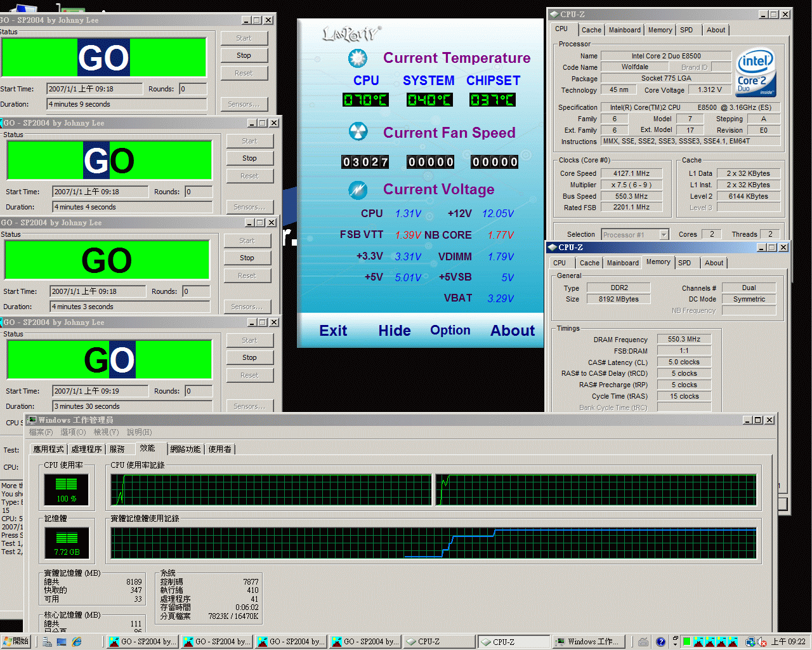Stop SP2004 running 3 minutes 30 seconds
Viewport: 812px width, 650px height.
250,357
